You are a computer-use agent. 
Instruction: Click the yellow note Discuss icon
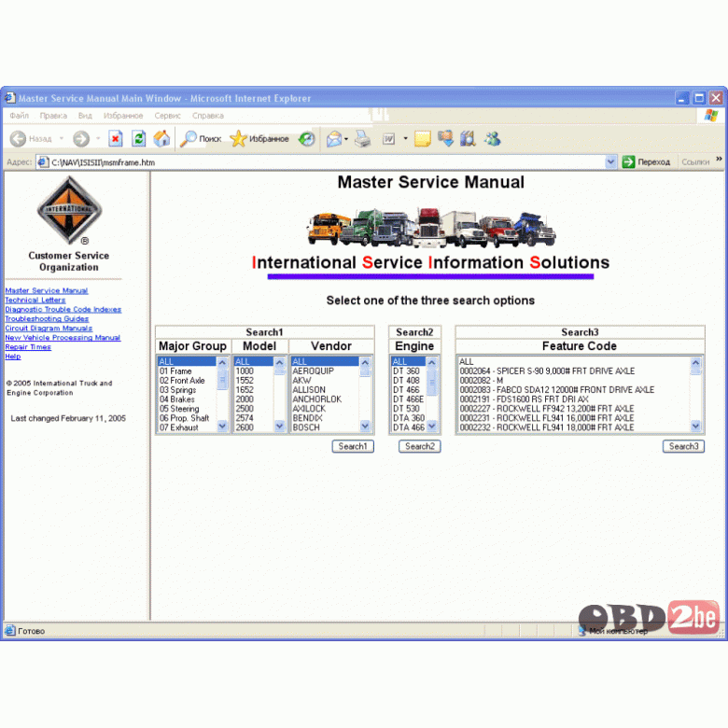tap(422, 138)
